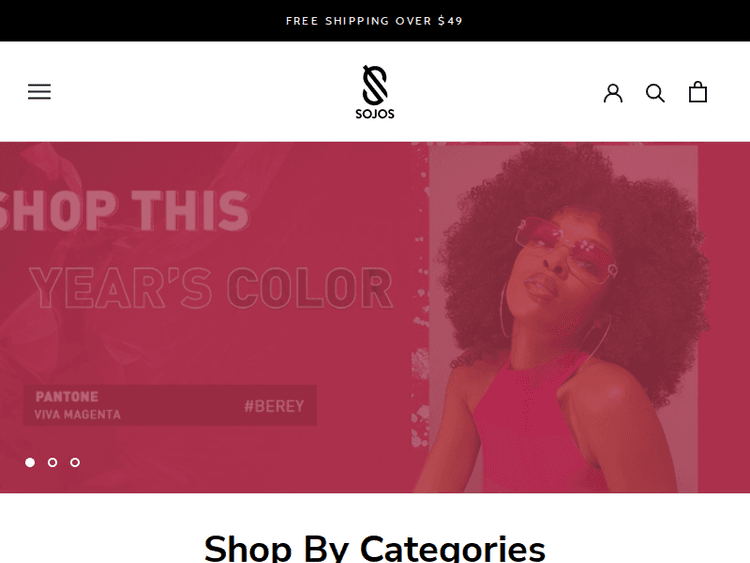
Task: Open the shopping bag cart
Action: [697, 92]
